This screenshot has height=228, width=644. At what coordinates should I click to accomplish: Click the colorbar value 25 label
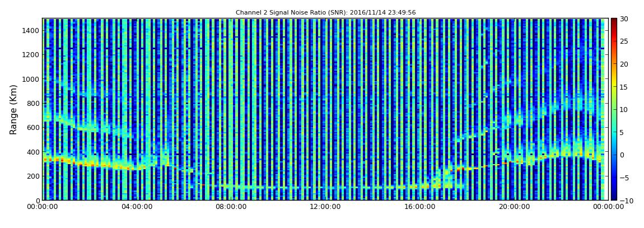click(x=624, y=41)
